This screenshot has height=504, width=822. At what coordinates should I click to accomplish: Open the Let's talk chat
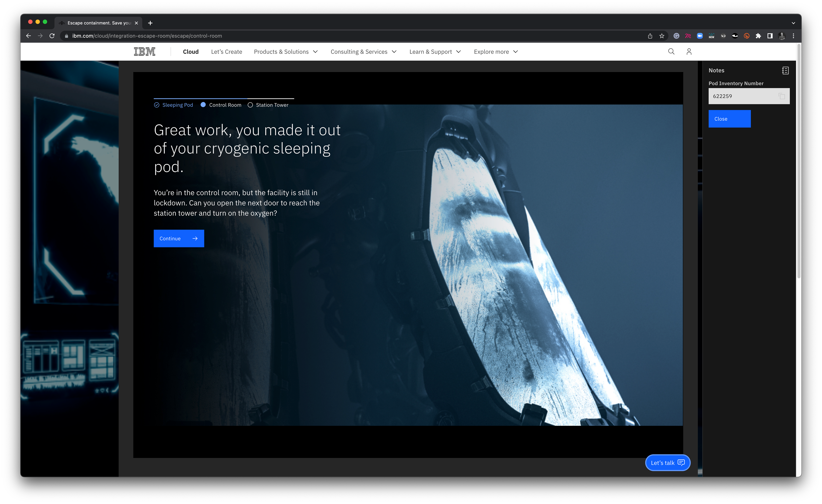(667, 463)
